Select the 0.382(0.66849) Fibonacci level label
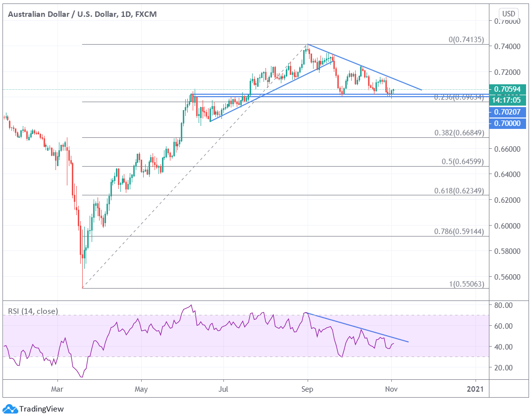This screenshot has height=416, width=532. point(459,132)
